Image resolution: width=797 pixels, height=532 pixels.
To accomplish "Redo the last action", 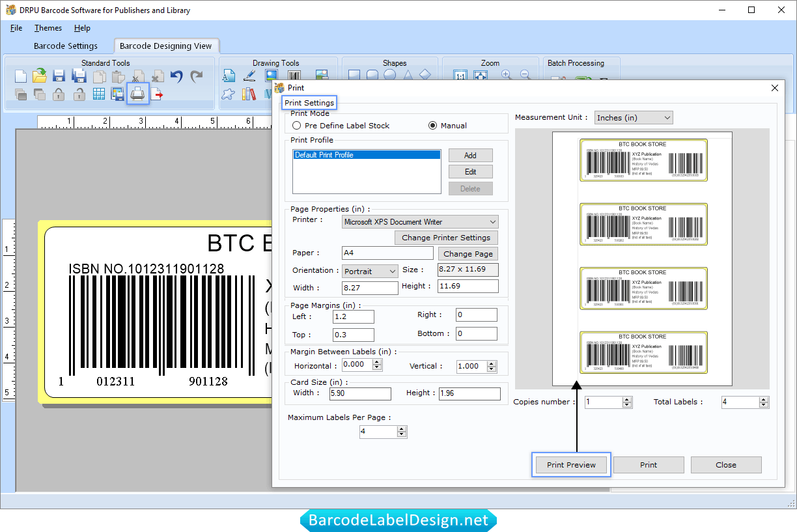I will tap(196, 76).
